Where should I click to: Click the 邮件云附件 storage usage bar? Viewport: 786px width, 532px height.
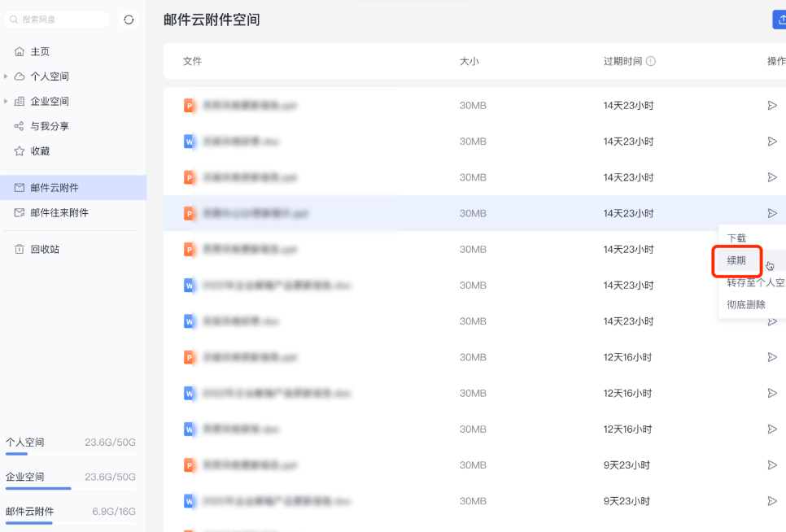[71, 523]
